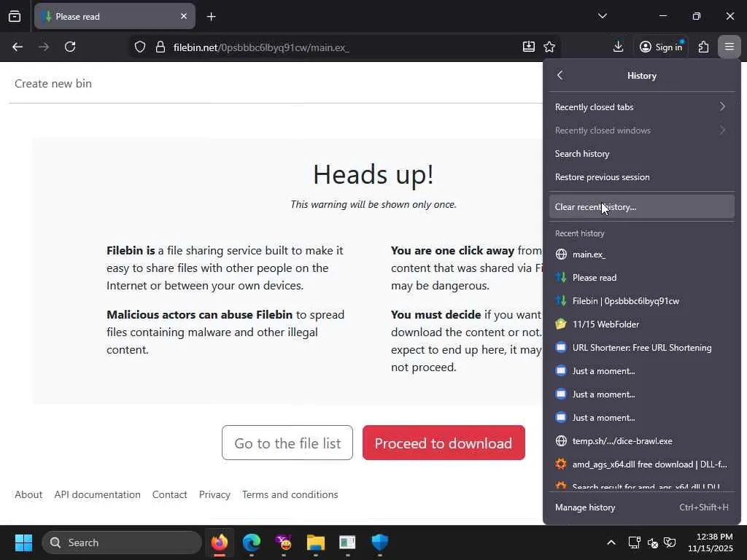Click the muted volume tray icon
This screenshot has width=747, height=560.
(x=653, y=542)
